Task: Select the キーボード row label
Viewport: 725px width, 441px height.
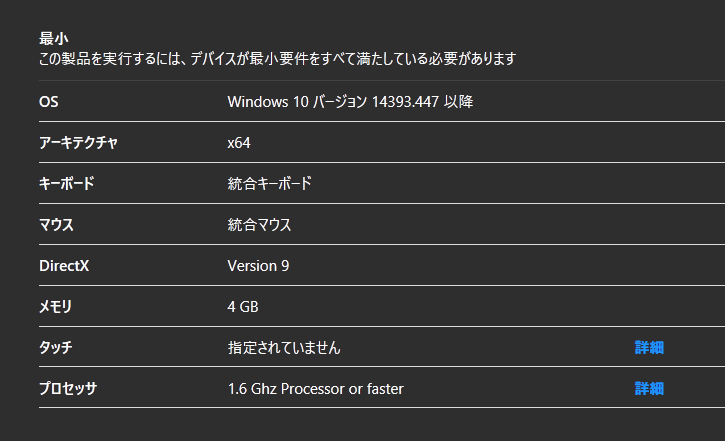Action: click(67, 184)
